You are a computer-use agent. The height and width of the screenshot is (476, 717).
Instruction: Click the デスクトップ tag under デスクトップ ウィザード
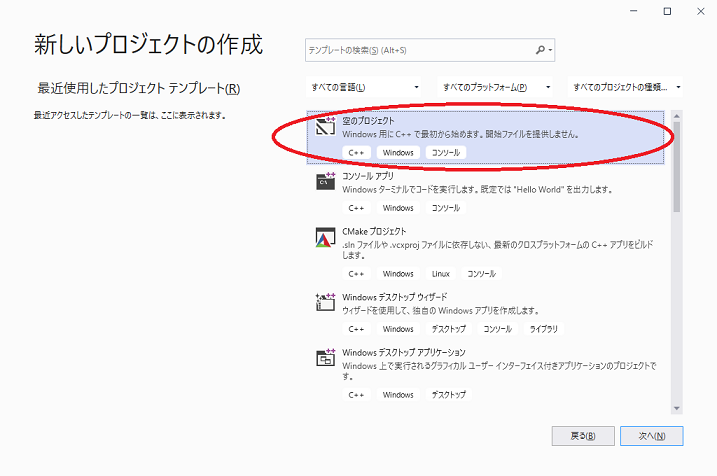(449, 329)
